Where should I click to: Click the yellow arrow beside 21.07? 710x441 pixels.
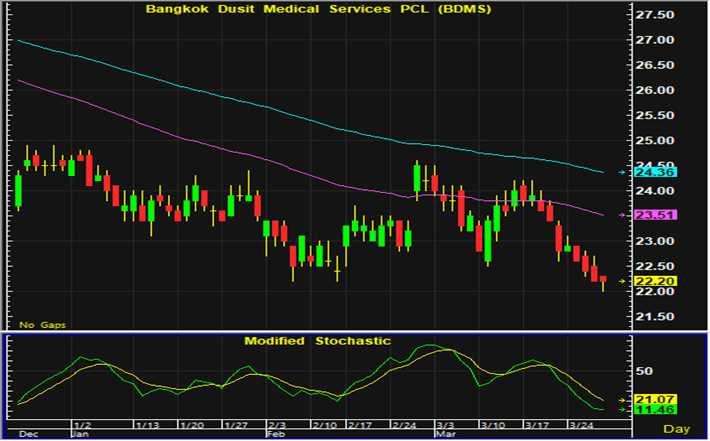(623, 400)
